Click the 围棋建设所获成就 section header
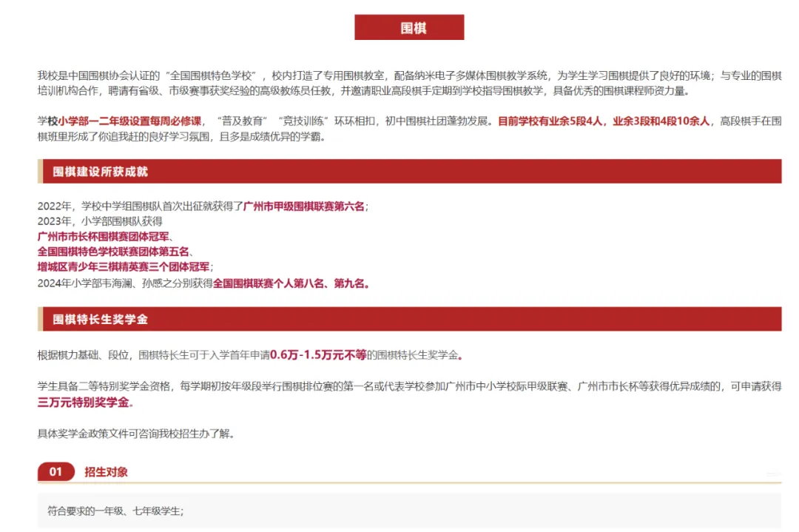The width and height of the screenshot is (799, 532). click(x=409, y=171)
